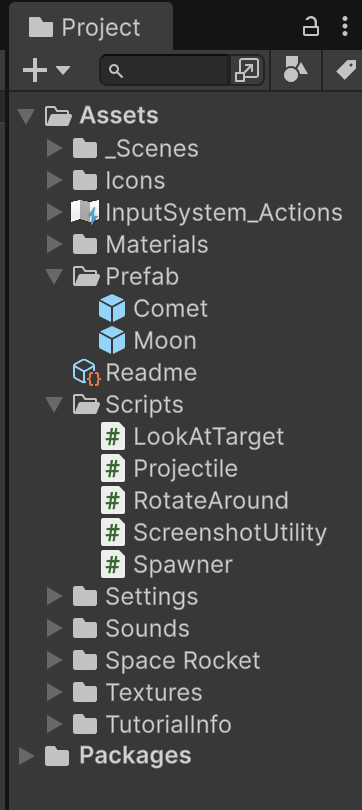Click the Scripts open-folder icon
The width and height of the screenshot is (362, 810).
point(86,404)
